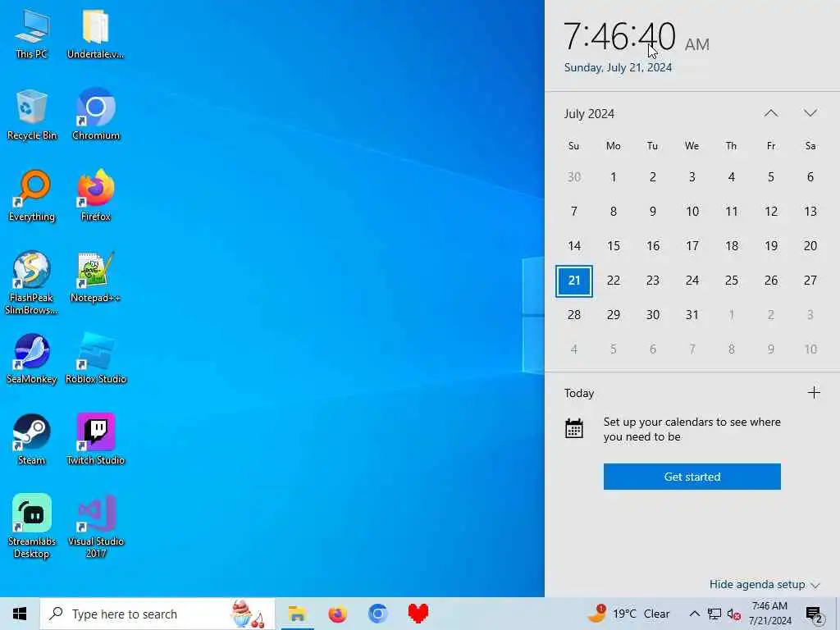
Task: Select today's date 21 in calendar
Action: pyautogui.click(x=573, y=281)
